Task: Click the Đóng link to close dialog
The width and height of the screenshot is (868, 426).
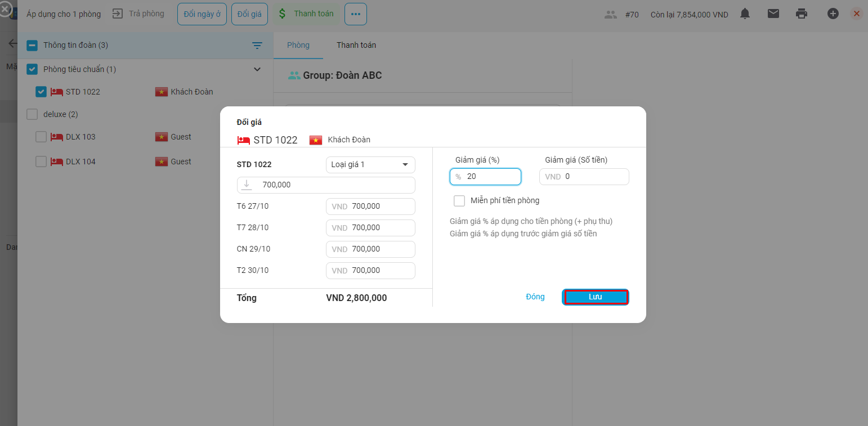Action: coord(535,297)
